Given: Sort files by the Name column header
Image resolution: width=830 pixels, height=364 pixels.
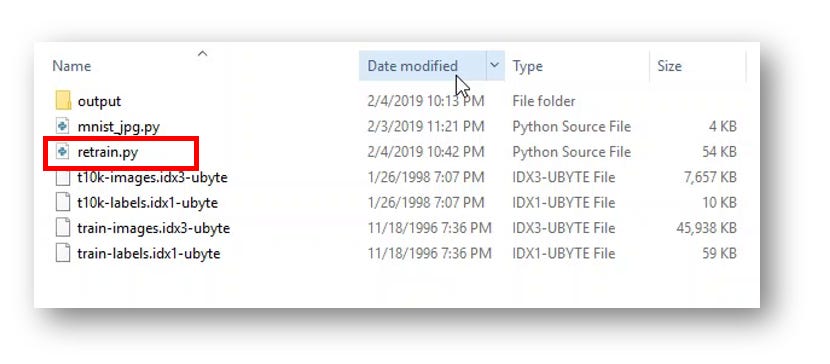Looking at the screenshot, I should (x=71, y=66).
